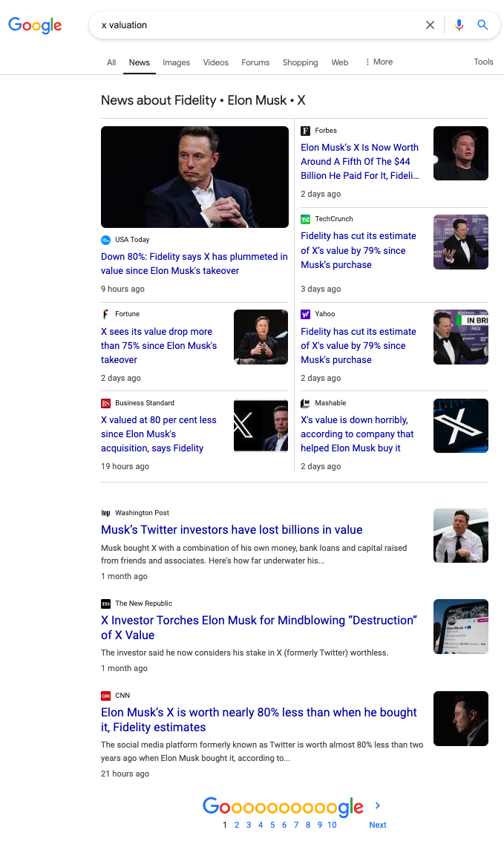Click the magnifying glass search icon
The width and height of the screenshot is (504, 853).
pyautogui.click(x=482, y=25)
